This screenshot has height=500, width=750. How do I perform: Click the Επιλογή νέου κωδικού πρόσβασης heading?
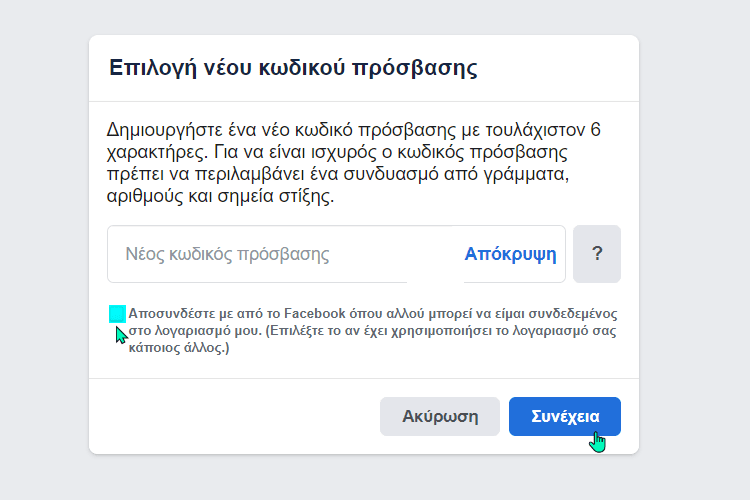(x=293, y=67)
